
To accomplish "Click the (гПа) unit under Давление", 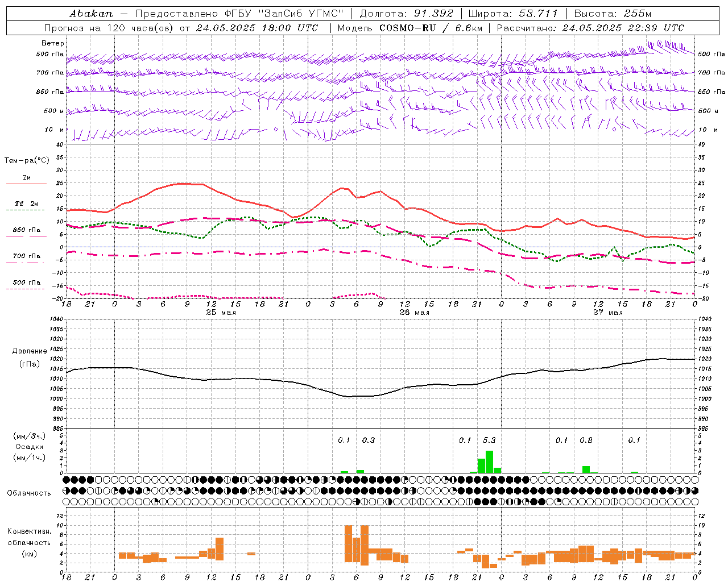I will click(x=29, y=364).
